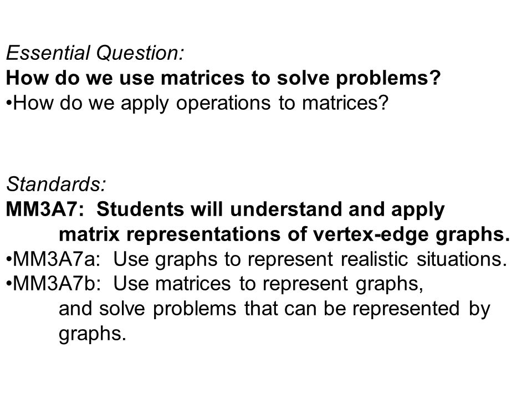Screen dimensions: 532x399
Task: Click the word 'represented' in the MM3A7b text
Action: (406, 309)
